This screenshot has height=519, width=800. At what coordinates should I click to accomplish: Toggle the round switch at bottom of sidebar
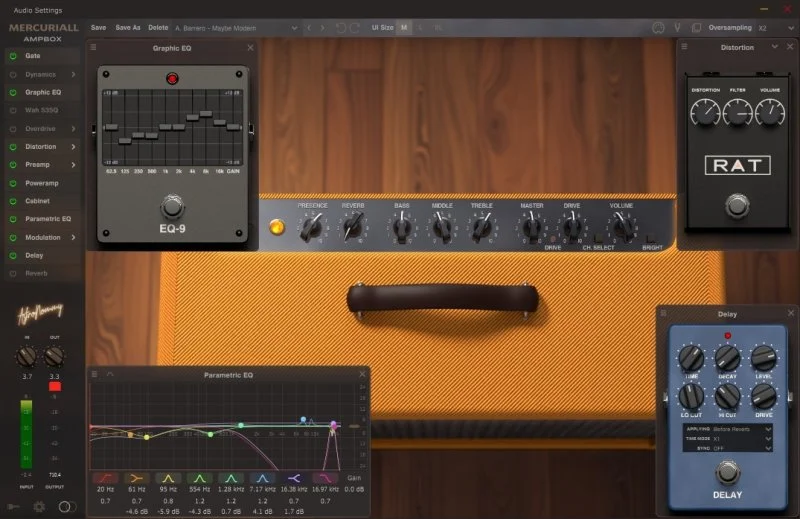click(67, 506)
